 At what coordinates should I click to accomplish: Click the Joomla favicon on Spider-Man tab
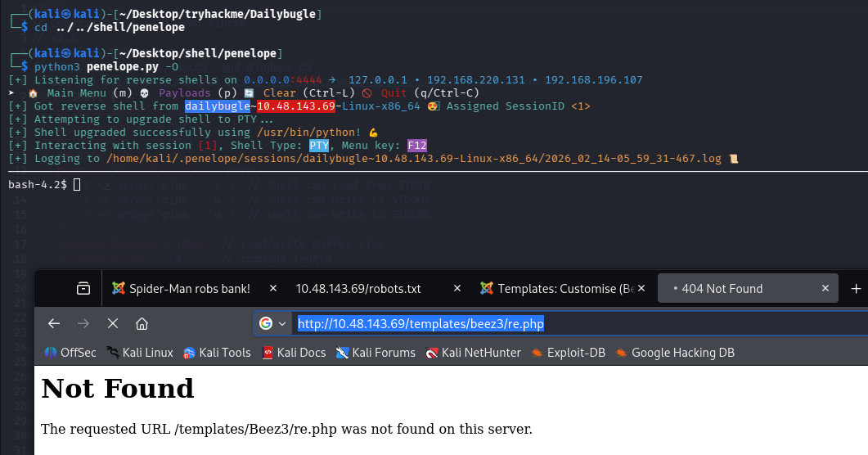[x=119, y=288]
